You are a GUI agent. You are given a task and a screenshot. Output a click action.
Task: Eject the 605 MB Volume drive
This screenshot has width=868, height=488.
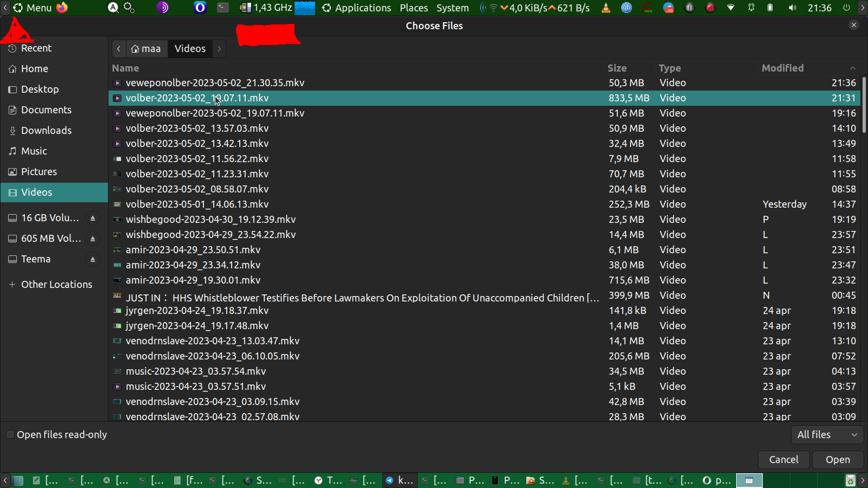93,239
